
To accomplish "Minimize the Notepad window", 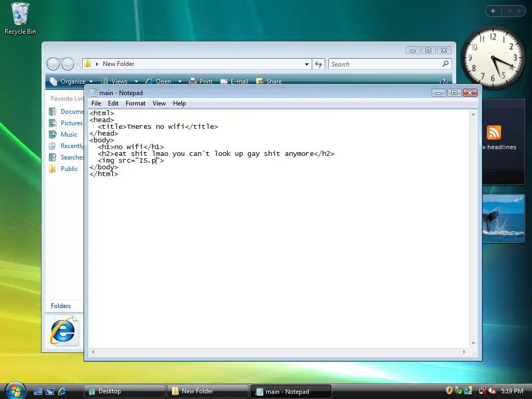I will pyautogui.click(x=438, y=92).
